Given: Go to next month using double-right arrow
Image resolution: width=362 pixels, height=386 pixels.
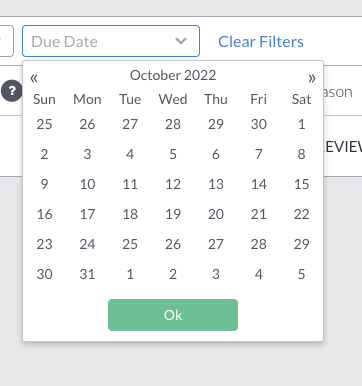Looking at the screenshot, I should (312, 78).
